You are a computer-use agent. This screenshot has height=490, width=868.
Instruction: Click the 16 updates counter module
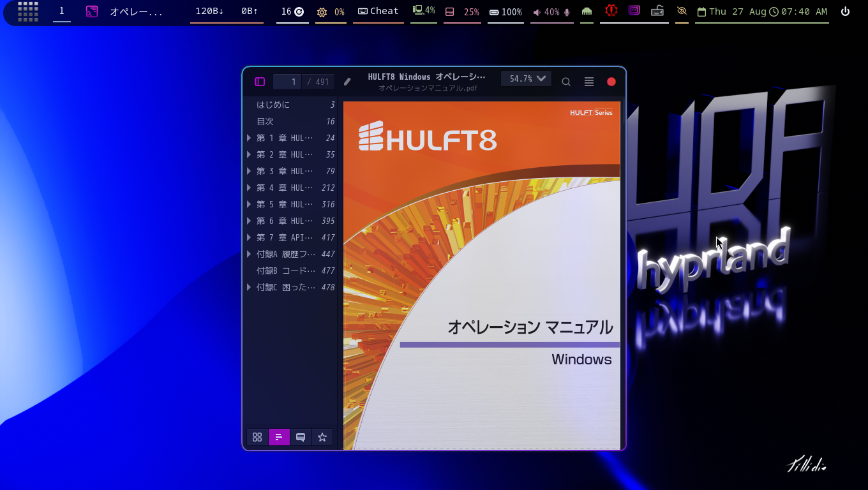click(x=292, y=11)
